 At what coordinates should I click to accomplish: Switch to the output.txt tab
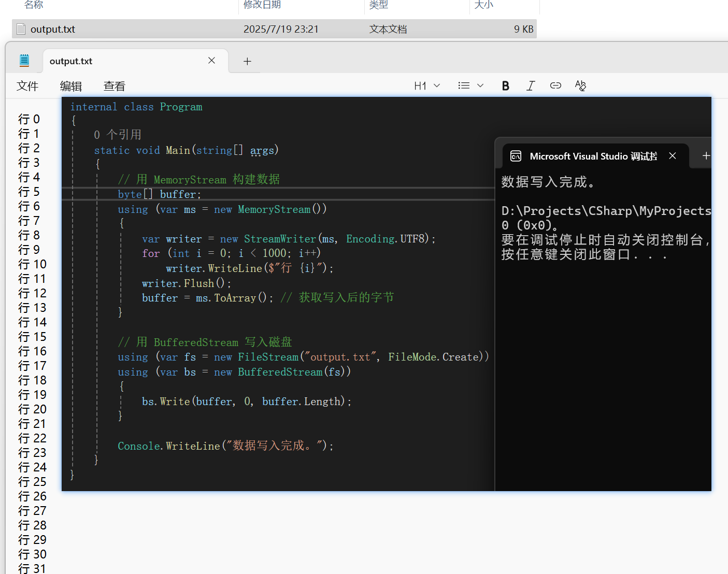[x=70, y=61]
